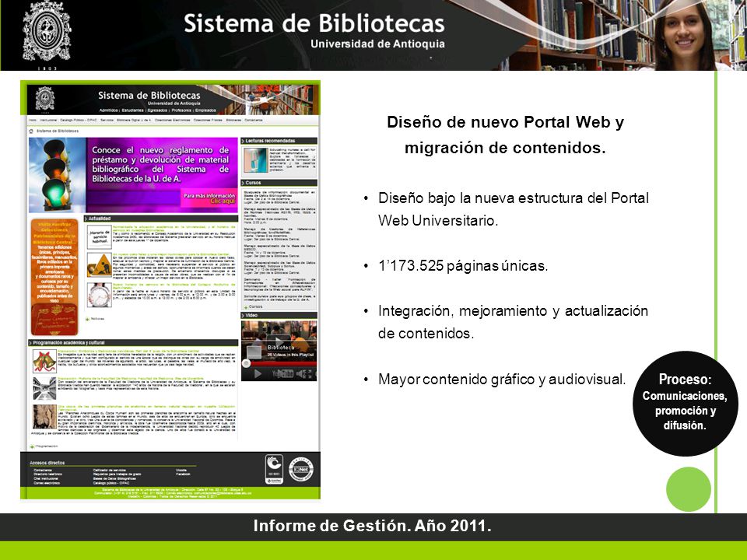Click green plus icon beside Cursos link
The image size is (747, 560).
pyautogui.click(x=246, y=308)
